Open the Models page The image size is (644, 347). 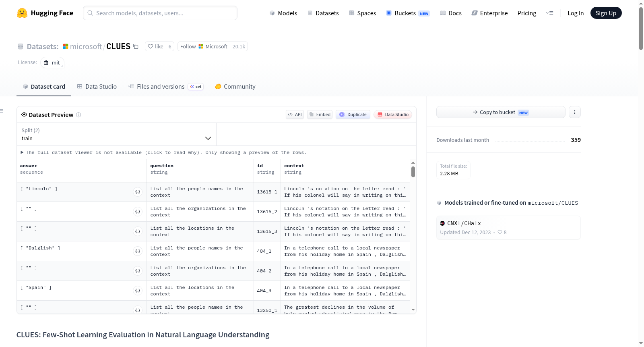(283, 13)
